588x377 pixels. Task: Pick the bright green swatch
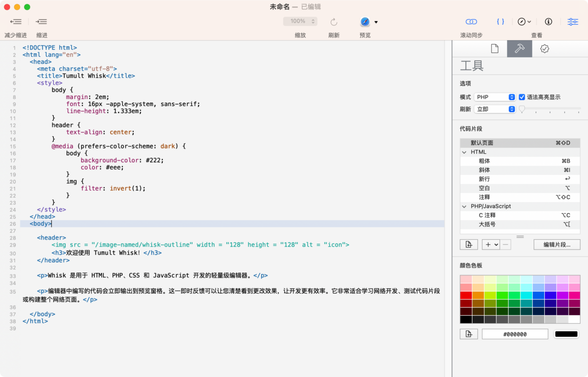[502, 295]
